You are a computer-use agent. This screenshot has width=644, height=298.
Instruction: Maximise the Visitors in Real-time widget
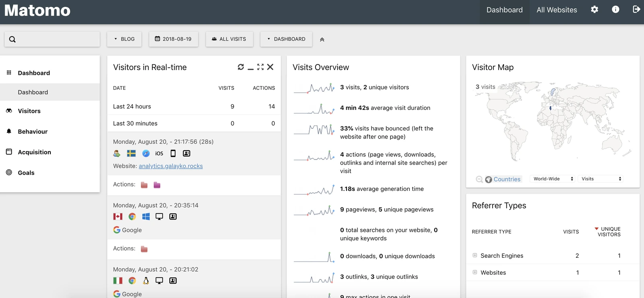pos(260,67)
